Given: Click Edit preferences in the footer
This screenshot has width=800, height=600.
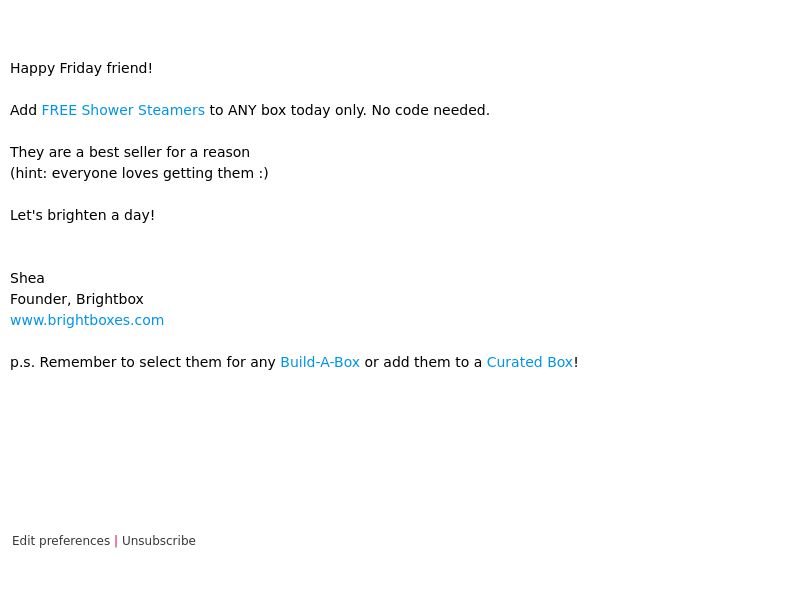Looking at the screenshot, I should [61, 541].
